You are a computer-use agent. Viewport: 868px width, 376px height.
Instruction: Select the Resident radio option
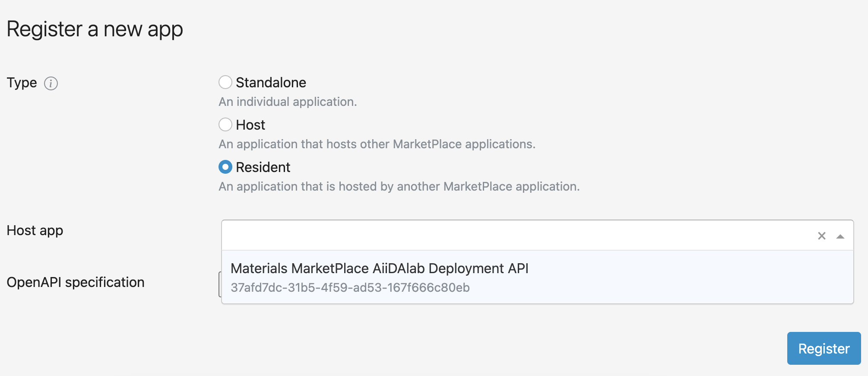pyautogui.click(x=225, y=167)
